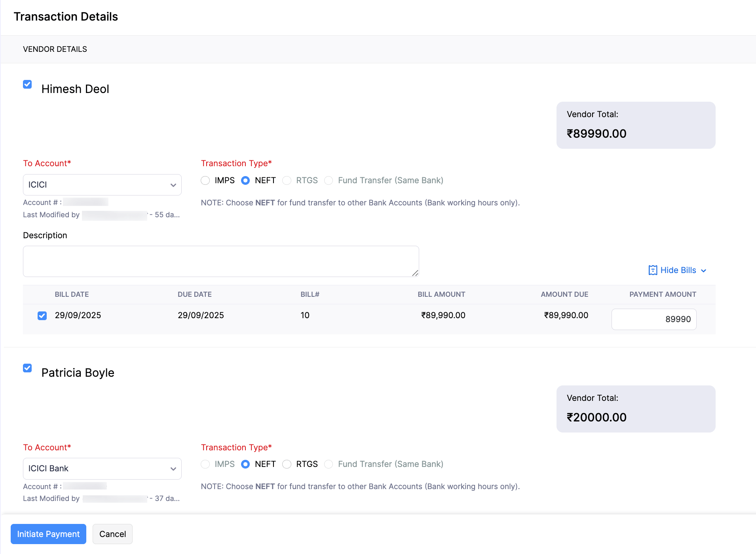756x554 pixels.
Task: Select IMPS transaction type for Himesh Deol
Action: point(205,180)
